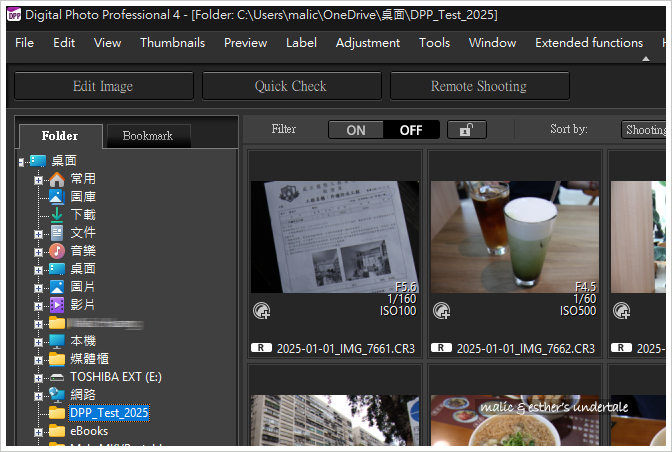The width and height of the screenshot is (672, 452).
Task: Open the Sort by dropdown
Action: 644,129
